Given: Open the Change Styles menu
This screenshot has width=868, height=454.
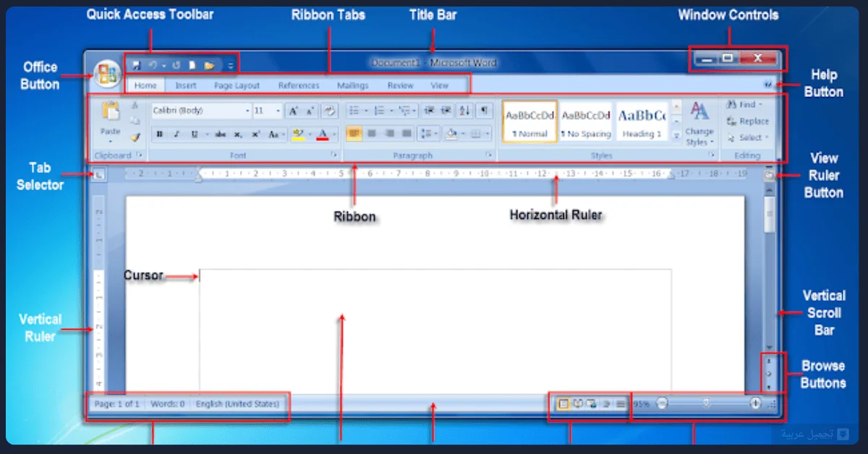Looking at the screenshot, I should point(699,123).
